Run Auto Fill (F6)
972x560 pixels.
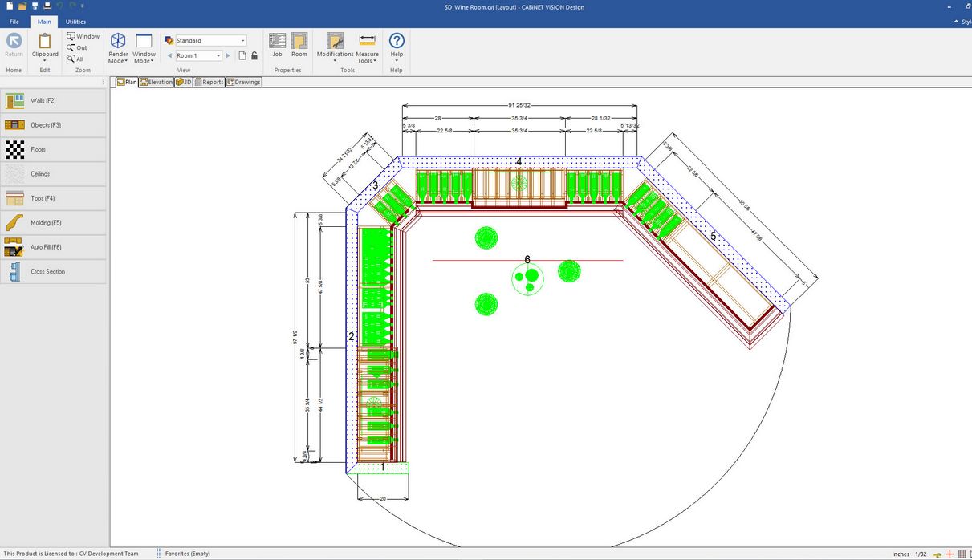[x=53, y=247]
